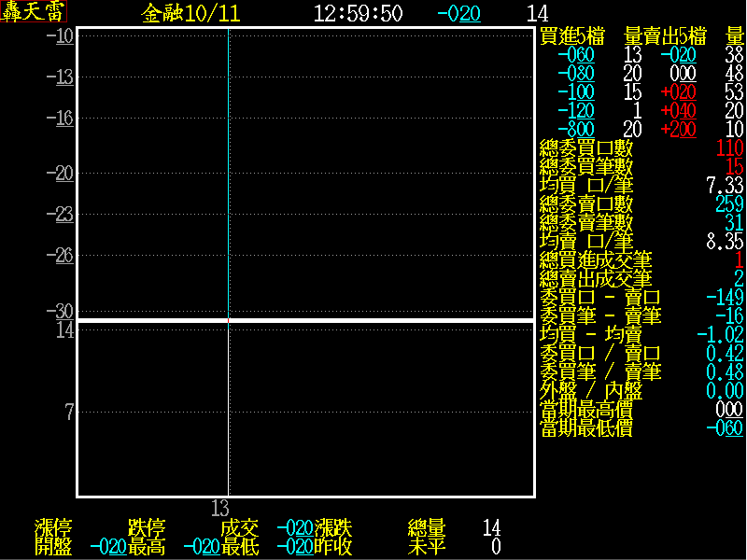Click the -800 bid price level
This screenshot has width=747, height=560.
coord(575,130)
